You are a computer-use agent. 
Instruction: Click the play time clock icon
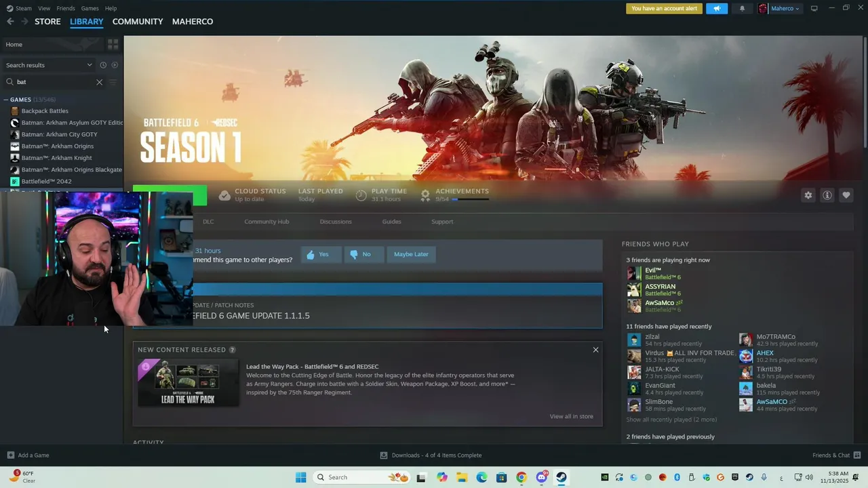pos(361,195)
